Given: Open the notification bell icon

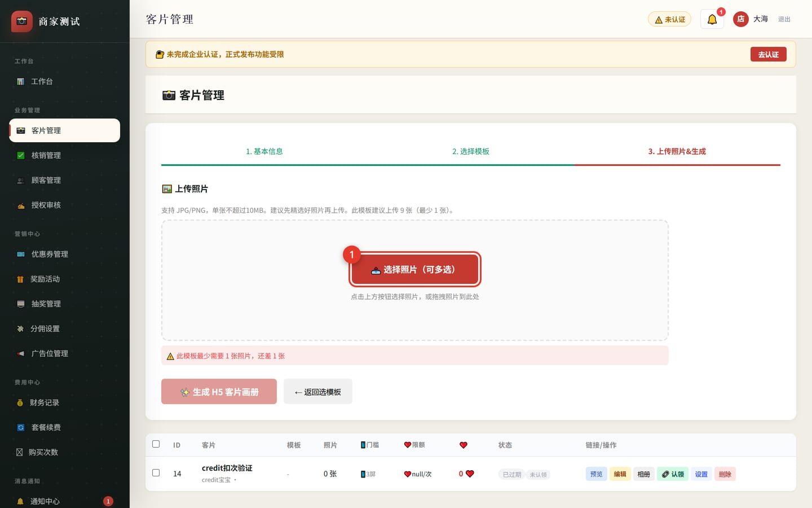Looking at the screenshot, I should pyautogui.click(x=712, y=19).
